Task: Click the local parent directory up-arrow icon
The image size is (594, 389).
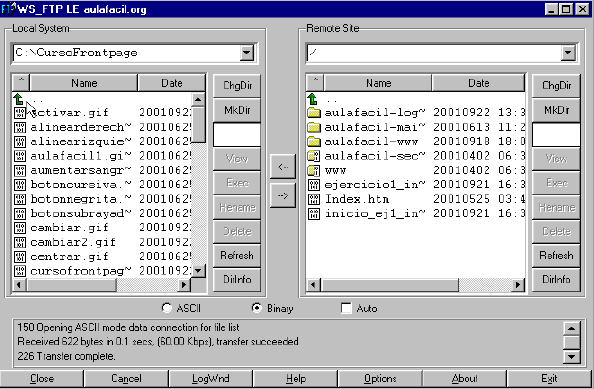Action: click(18, 100)
